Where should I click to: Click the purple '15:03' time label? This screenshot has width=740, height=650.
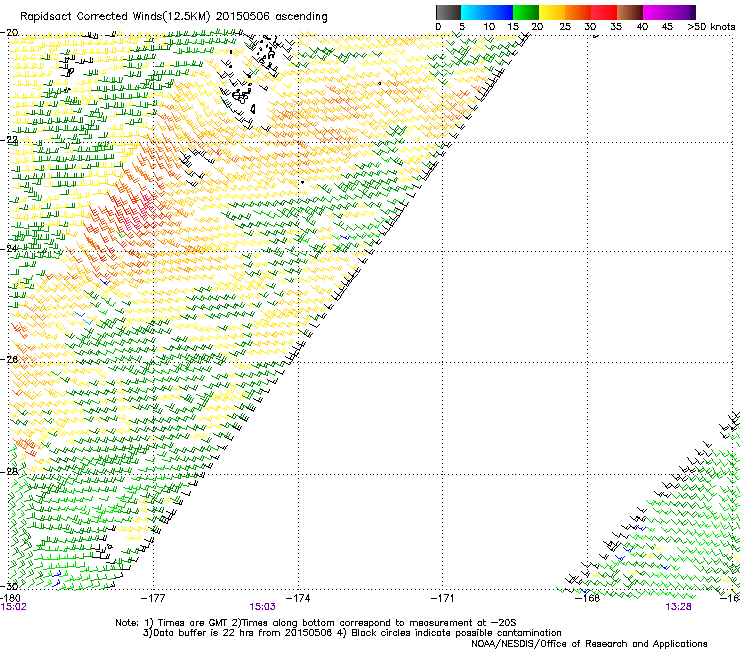click(262, 607)
